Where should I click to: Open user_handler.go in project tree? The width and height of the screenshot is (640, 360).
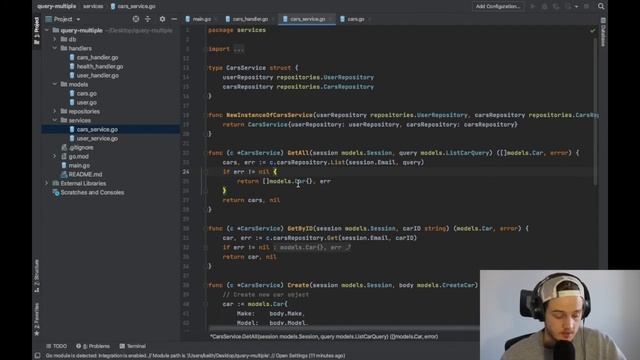[x=98, y=76]
